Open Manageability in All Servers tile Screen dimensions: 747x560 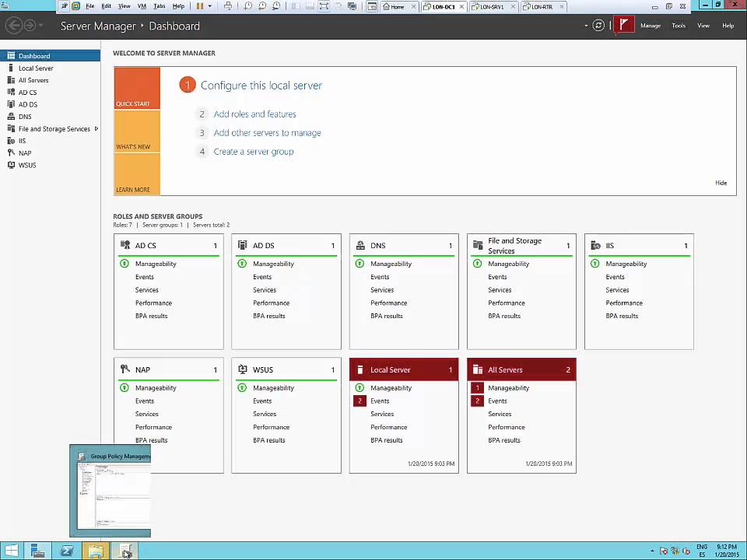[508, 388]
